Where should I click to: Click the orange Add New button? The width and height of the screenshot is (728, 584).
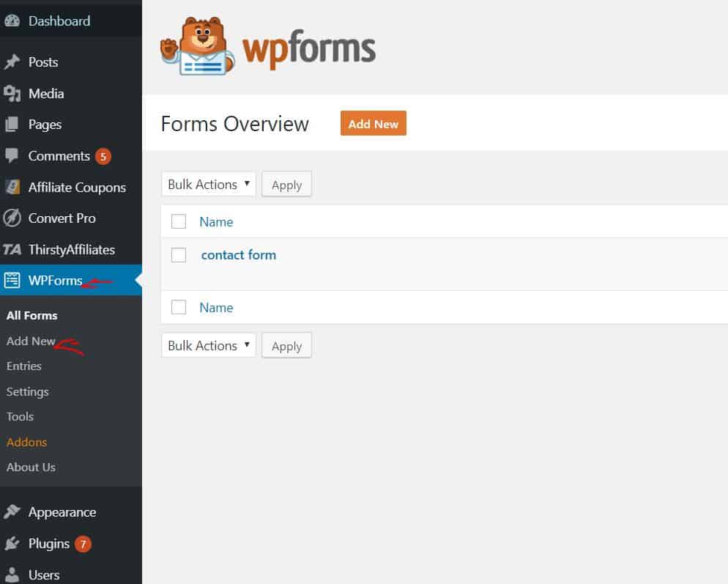(374, 123)
